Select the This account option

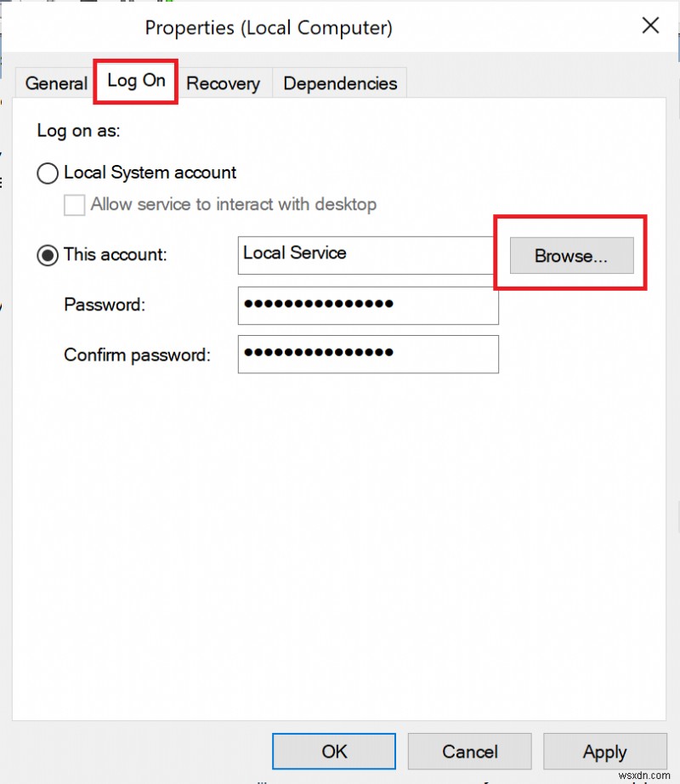tap(48, 254)
